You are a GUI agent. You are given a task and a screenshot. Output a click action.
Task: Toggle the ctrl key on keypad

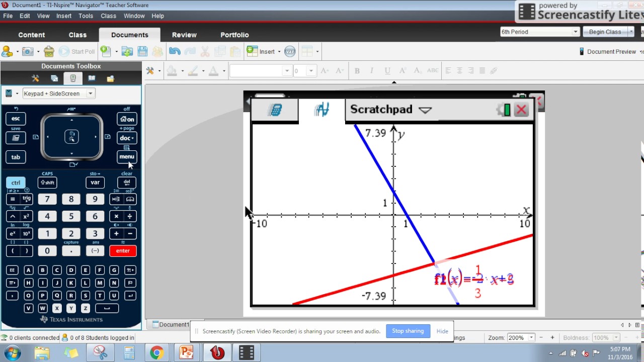pos(16,183)
